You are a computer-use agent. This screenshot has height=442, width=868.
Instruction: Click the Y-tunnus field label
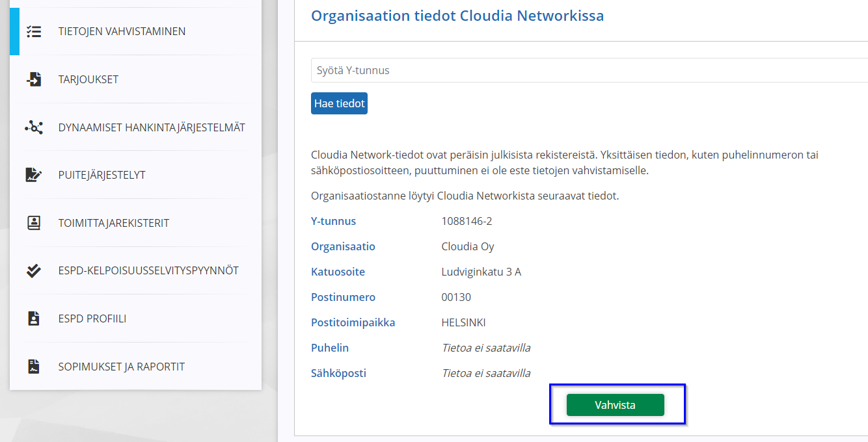[x=333, y=221]
